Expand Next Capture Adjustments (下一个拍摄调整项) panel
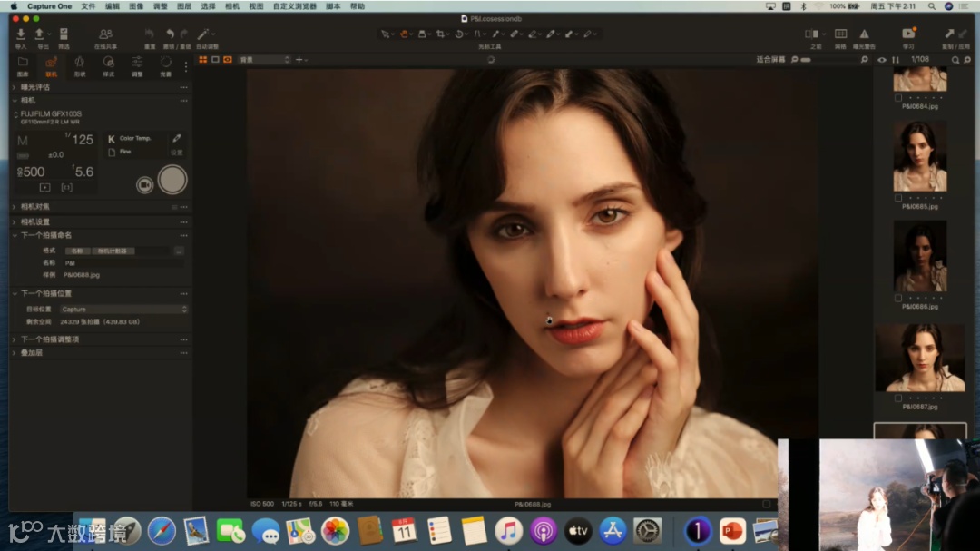This screenshot has height=551, width=980. [15, 339]
